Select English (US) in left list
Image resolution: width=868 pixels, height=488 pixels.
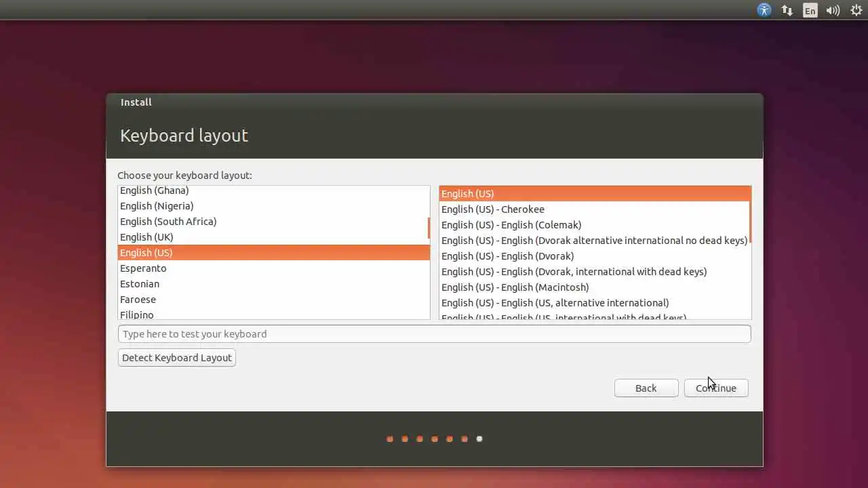(274, 253)
